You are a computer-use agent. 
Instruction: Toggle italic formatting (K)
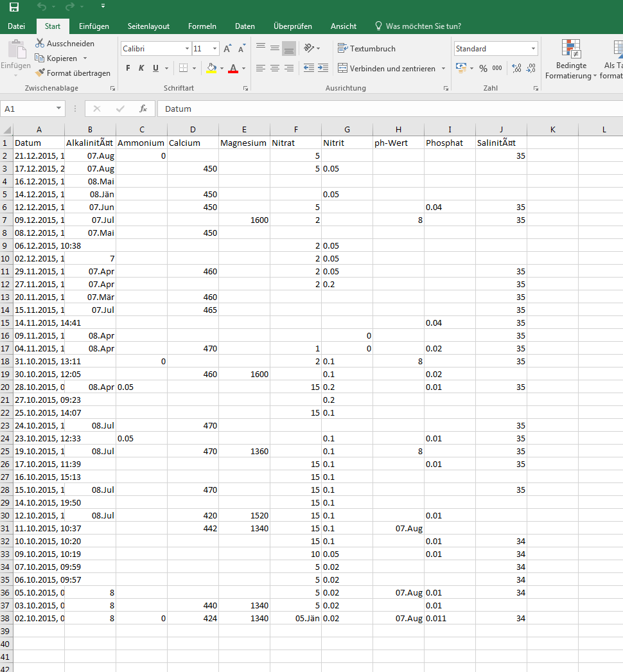tap(141, 68)
